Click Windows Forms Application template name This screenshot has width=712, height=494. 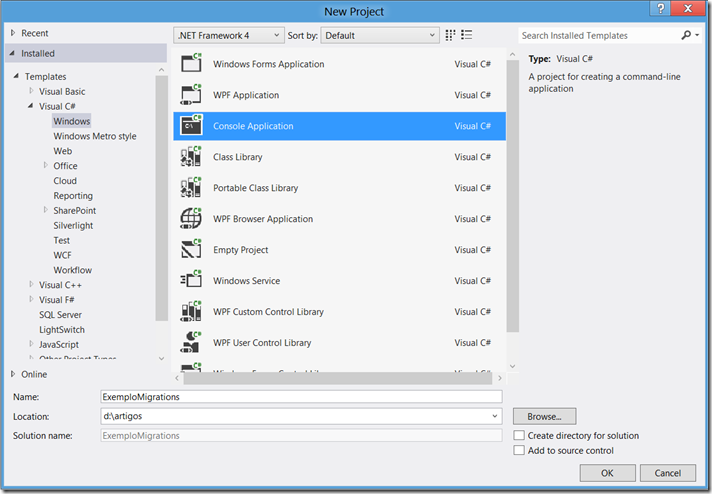click(269, 64)
